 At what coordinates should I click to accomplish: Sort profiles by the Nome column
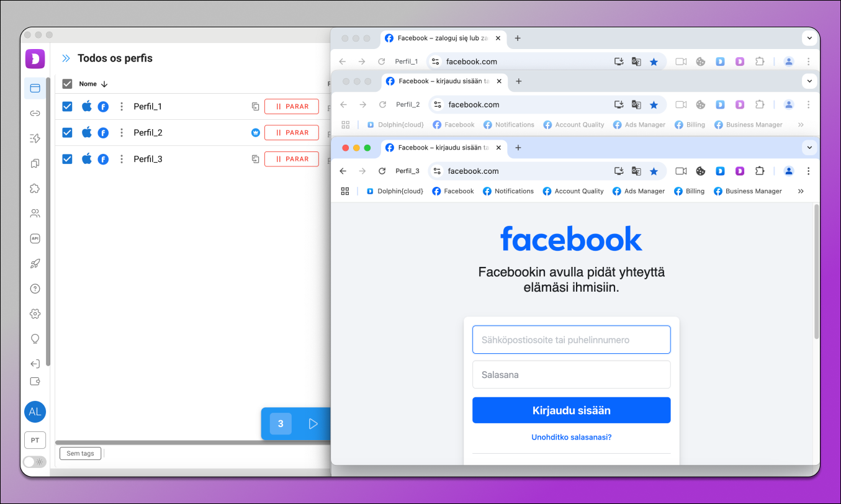94,84
